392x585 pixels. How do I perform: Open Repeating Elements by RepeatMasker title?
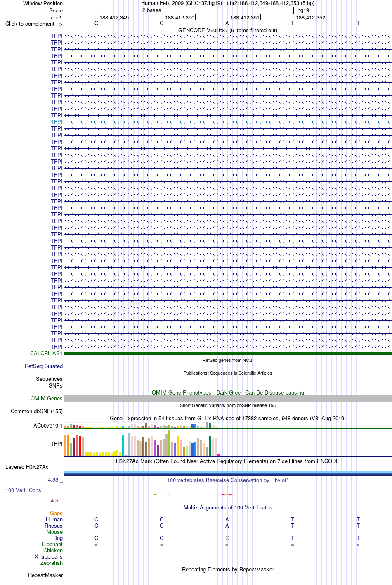pyautogui.click(x=228, y=569)
